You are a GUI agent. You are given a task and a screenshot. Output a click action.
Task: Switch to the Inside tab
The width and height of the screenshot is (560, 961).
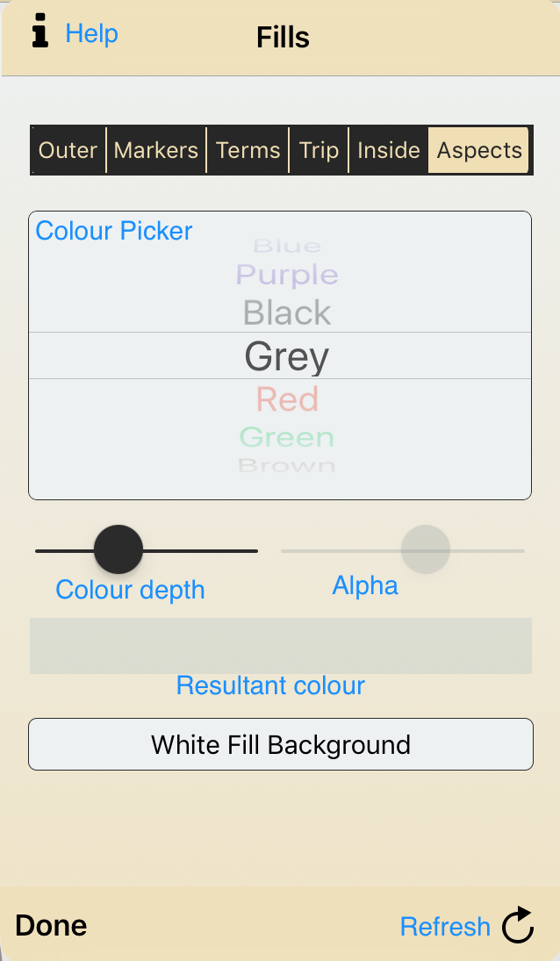click(389, 150)
